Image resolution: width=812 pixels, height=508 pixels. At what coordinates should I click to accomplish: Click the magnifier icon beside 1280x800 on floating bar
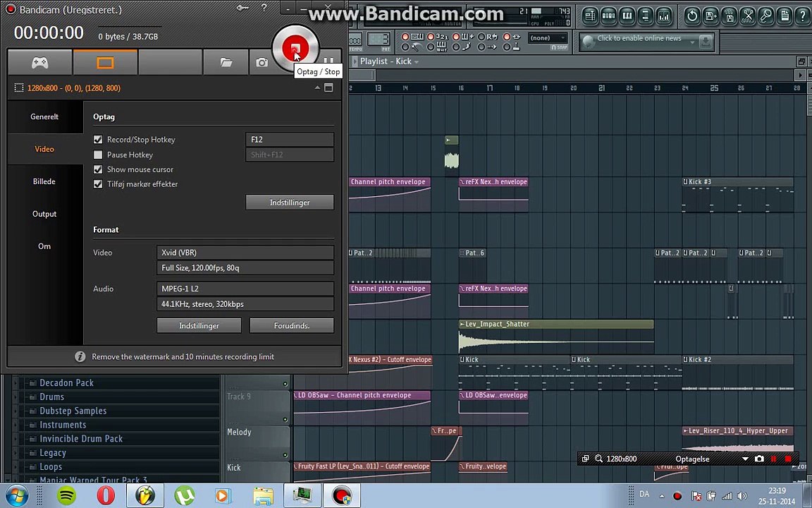tap(598, 459)
